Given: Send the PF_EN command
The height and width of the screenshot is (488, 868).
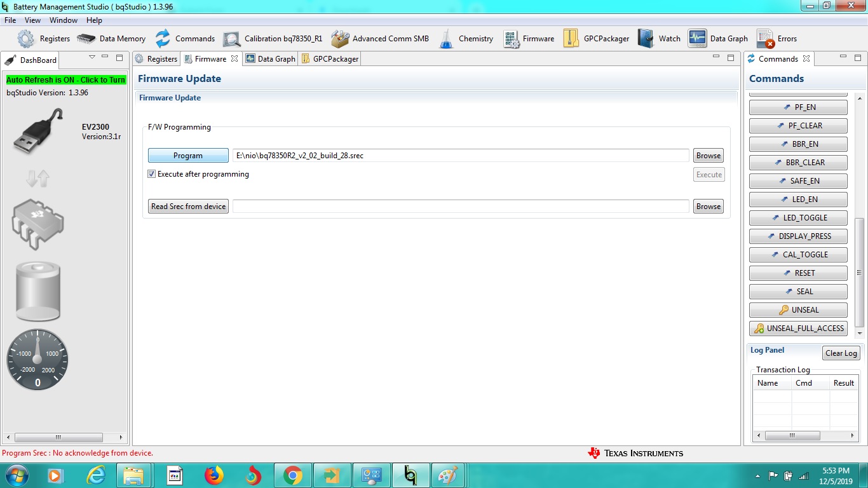Looking at the screenshot, I should click(x=798, y=107).
